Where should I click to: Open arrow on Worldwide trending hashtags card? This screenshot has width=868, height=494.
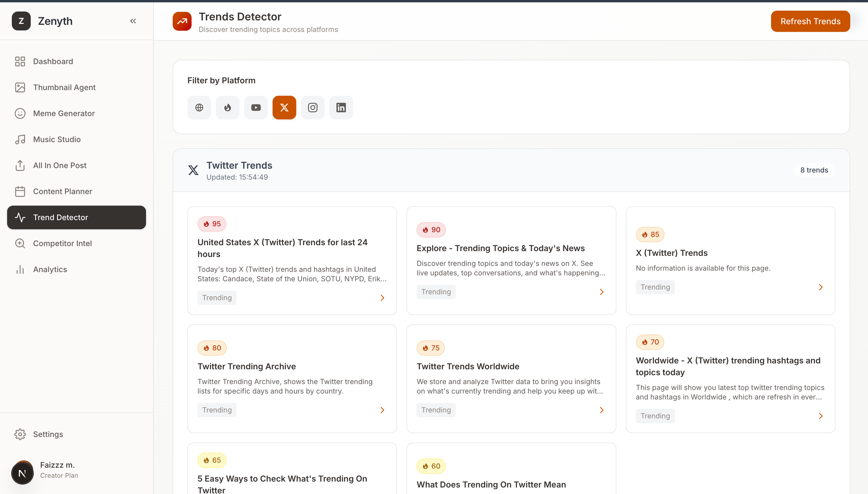[x=820, y=416]
